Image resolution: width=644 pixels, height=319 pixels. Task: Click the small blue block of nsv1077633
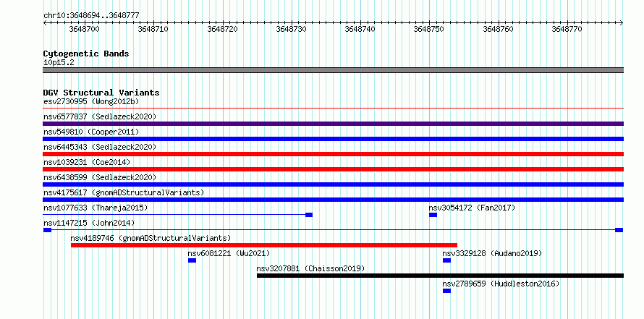coord(309,215)
